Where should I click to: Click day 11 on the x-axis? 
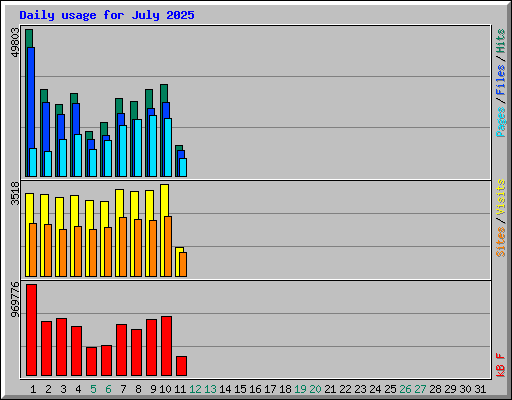point(180,389)
